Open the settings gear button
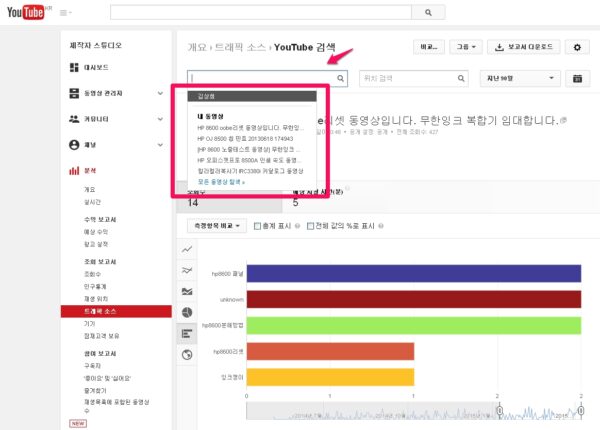The image size is (600, 430). 577,47
